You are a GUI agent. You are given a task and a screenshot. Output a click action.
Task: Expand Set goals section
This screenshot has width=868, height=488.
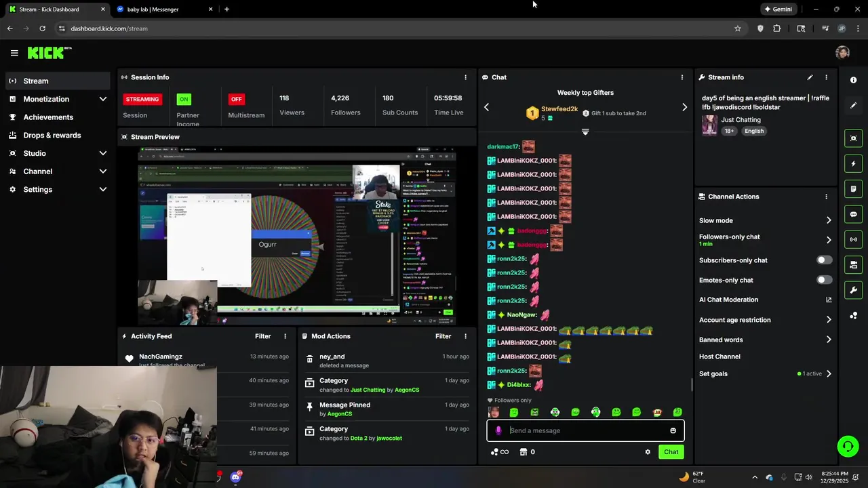[x=828, y=373]
